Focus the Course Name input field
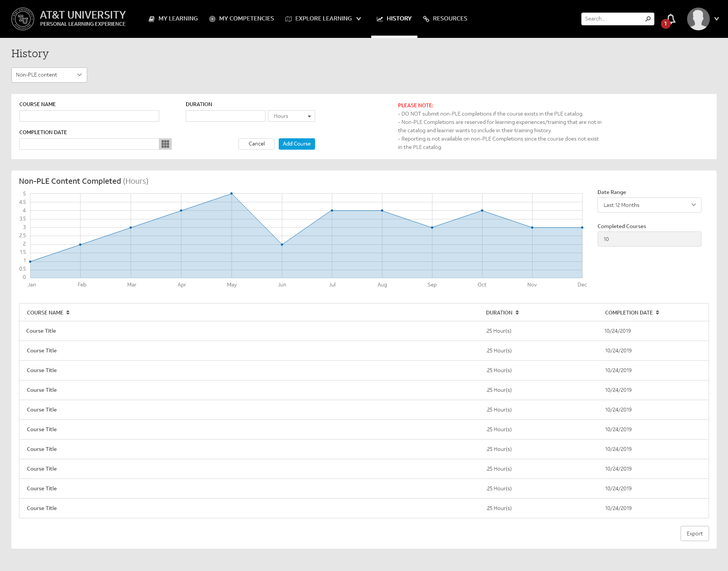 tap(89, 116)
